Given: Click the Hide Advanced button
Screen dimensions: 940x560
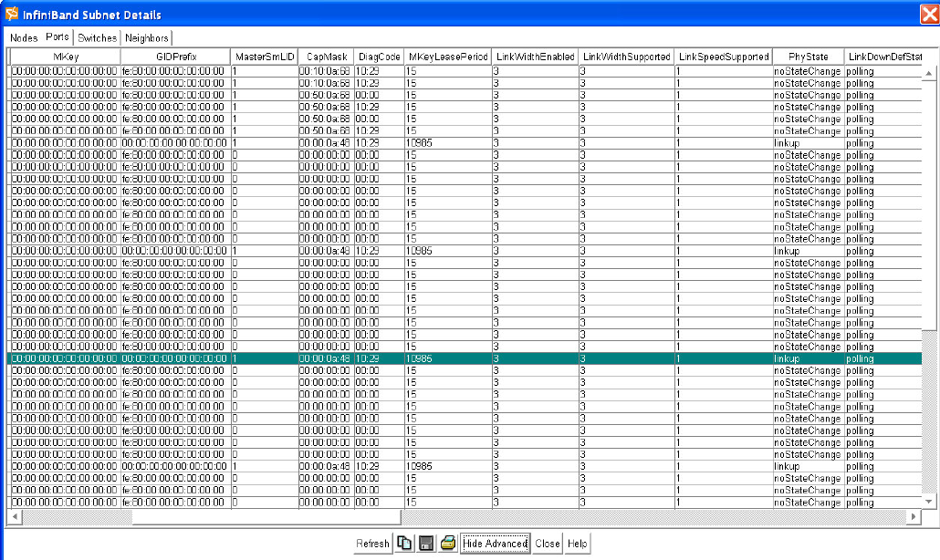Looking at the screenshot, I should tap(495, 544).
